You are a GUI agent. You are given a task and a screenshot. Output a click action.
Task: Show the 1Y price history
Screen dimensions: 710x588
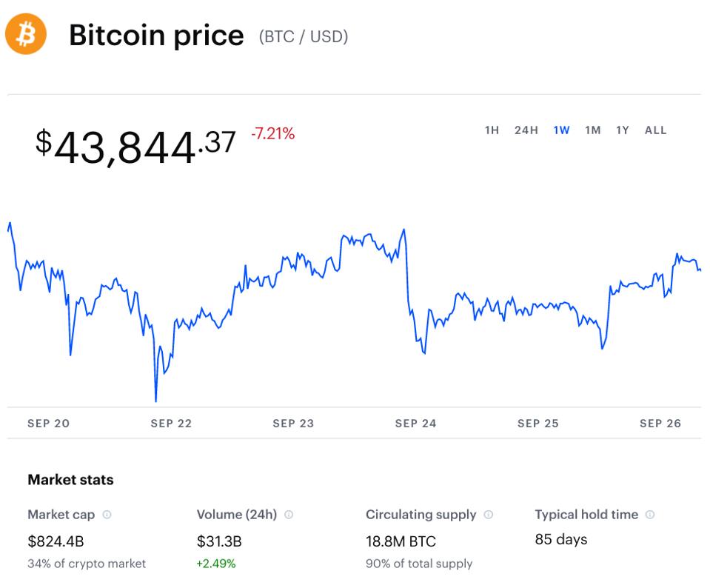click(623, 130)
